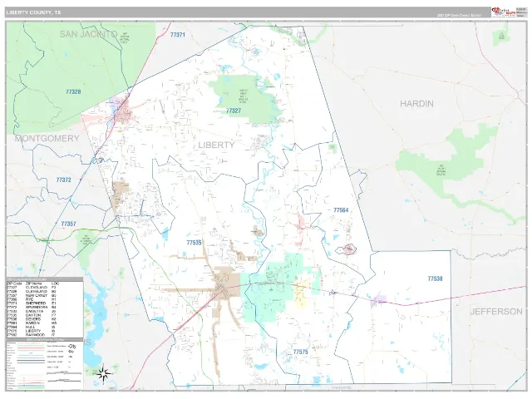The height and width of the screenshot is (399, 532).
Task: Click the MarketMaps logo in header
Action: (504, 12)
